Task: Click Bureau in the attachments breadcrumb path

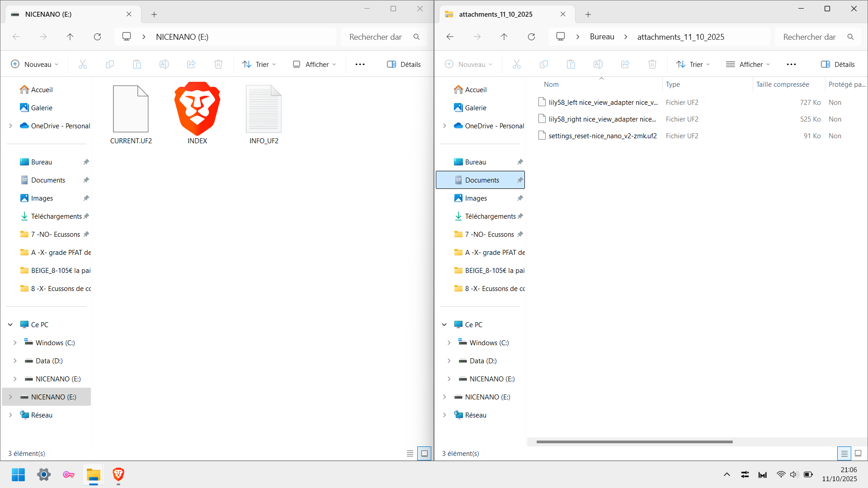Action: pos(602,37)
